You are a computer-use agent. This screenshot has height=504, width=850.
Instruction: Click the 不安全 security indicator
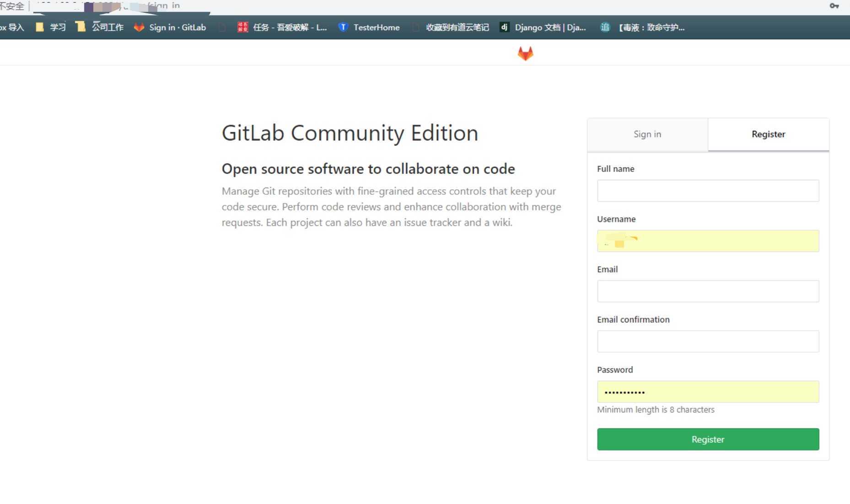12,6
